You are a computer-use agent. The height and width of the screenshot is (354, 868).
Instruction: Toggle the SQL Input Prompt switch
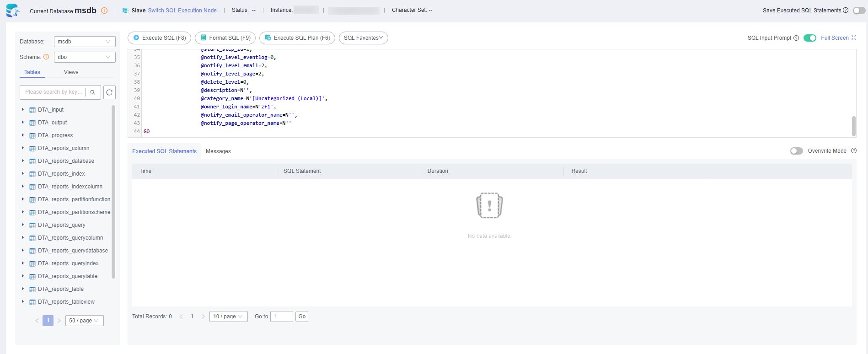[x=810, y=38]
